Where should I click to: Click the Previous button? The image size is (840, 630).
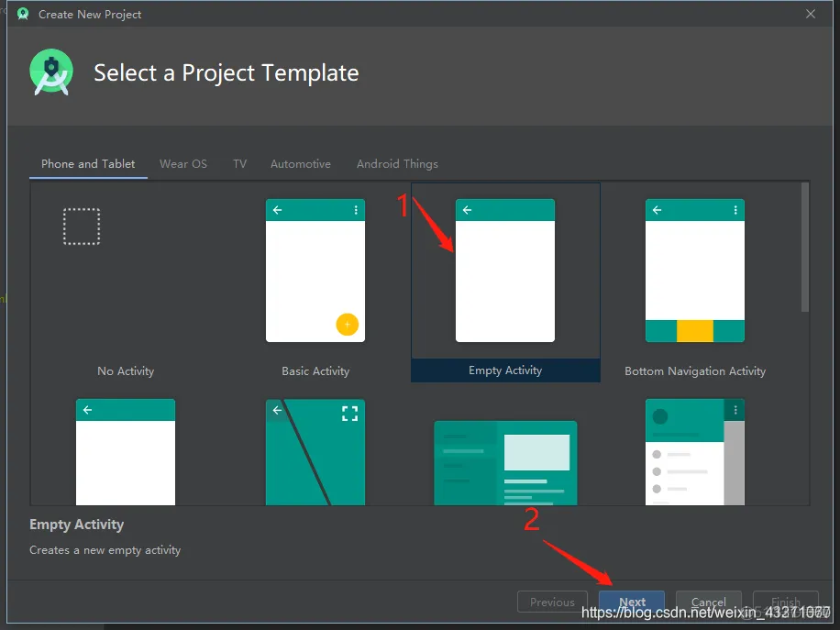coord(552,602)
